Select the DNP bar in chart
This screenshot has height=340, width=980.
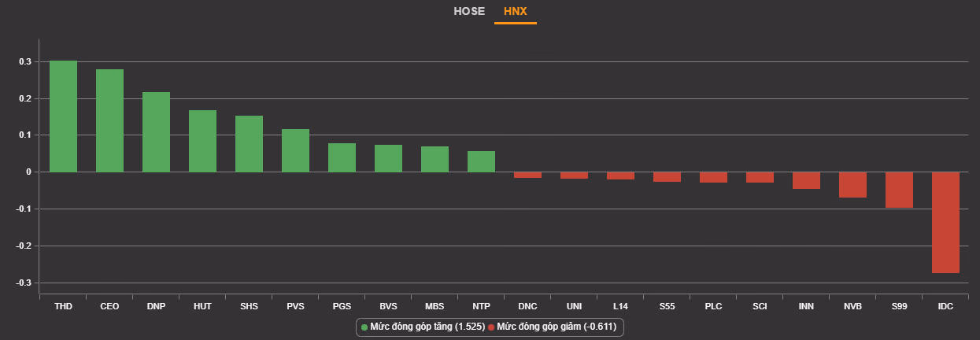[156, 132]
